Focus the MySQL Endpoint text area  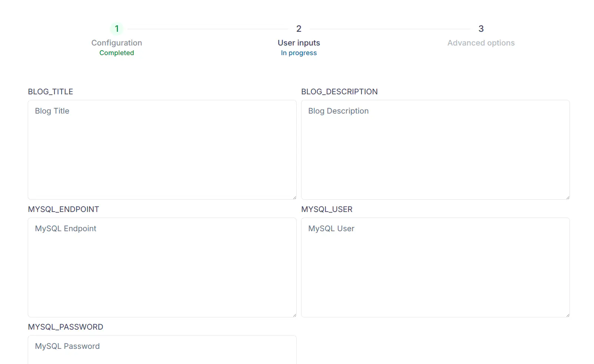(x=162, y=267)
